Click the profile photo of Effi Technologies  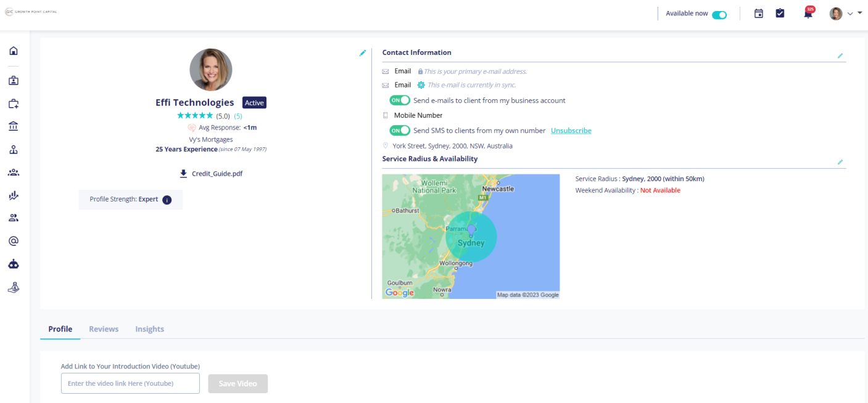coord(211,70)
